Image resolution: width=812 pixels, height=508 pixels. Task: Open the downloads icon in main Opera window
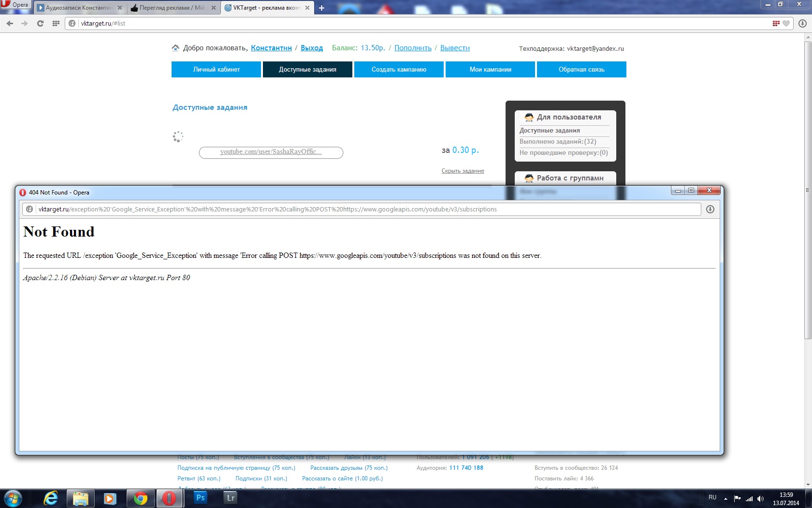(803, 23)
